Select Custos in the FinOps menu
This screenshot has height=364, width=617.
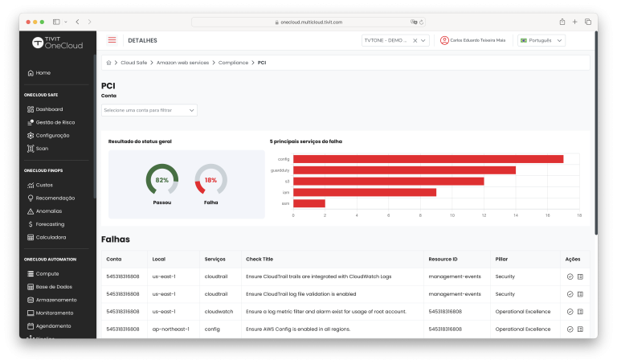[x=44, y=185]
